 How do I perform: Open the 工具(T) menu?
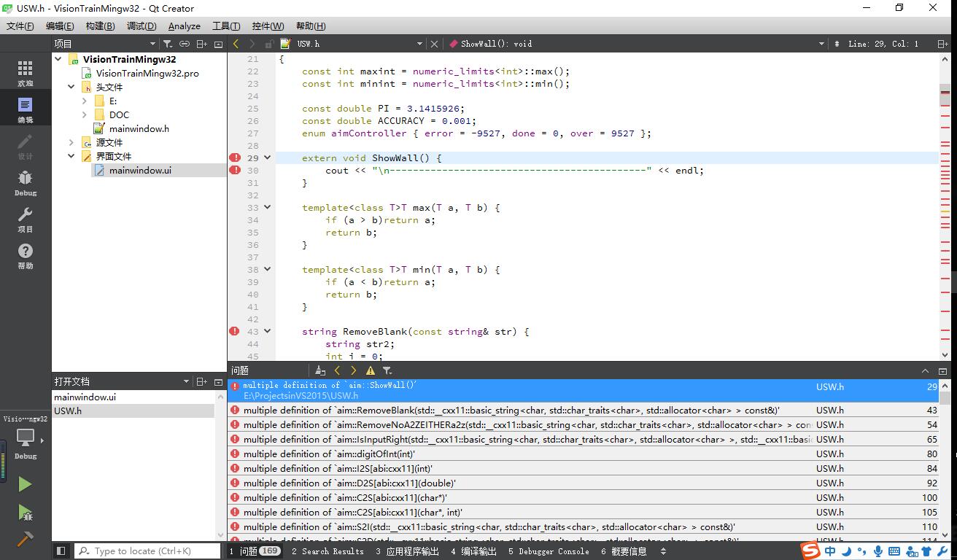tap(226, 26)
